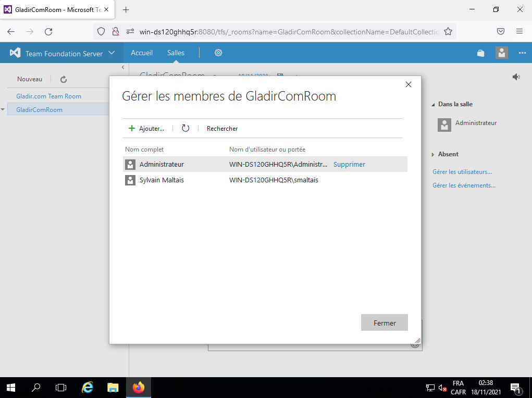Screen dimensions: 532x398
Task: Go to the Accueil tab
Action: 142,53
